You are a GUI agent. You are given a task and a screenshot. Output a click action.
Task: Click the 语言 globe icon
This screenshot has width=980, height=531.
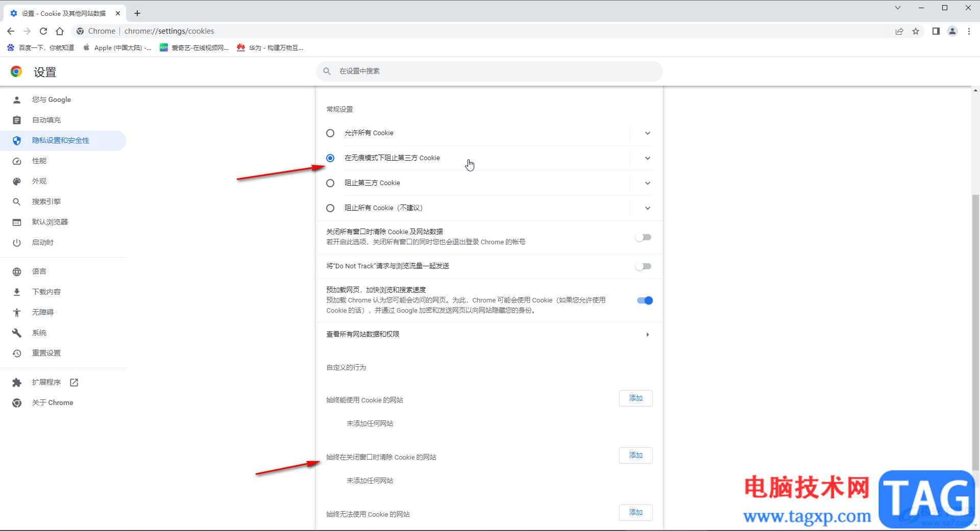tap(17, 271)
